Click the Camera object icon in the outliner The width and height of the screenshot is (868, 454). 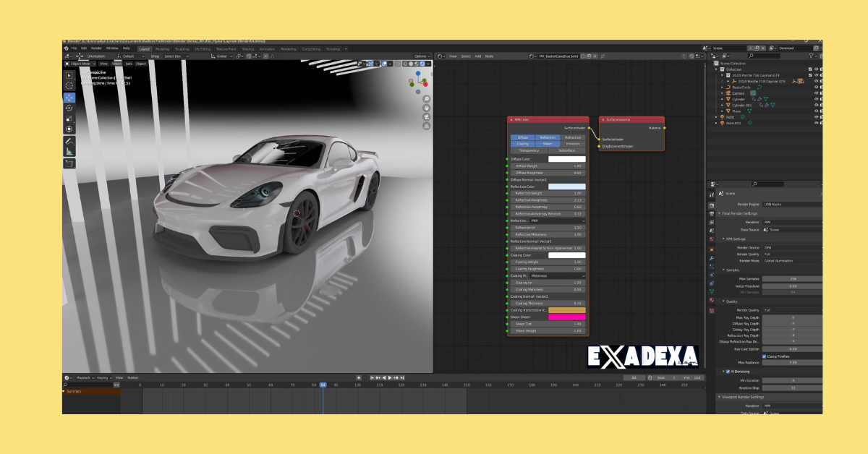click(728, 93)
